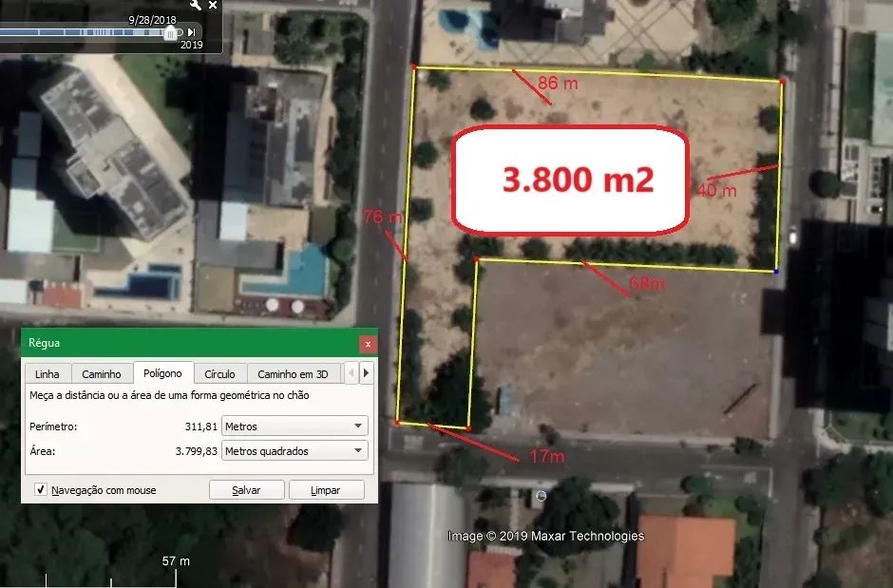Click the time slider handle at 9/28/2018
The width and height of the screenshot is (893, 588).
170,33
